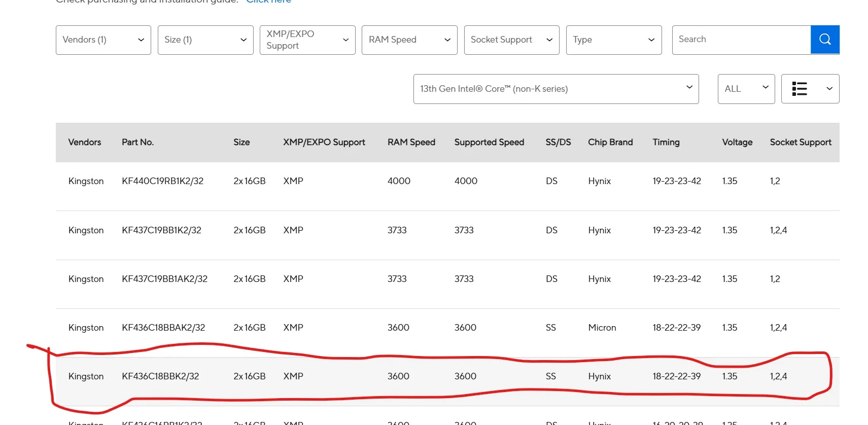Expand the RAM Speed filter dropdown

[409, 40]
